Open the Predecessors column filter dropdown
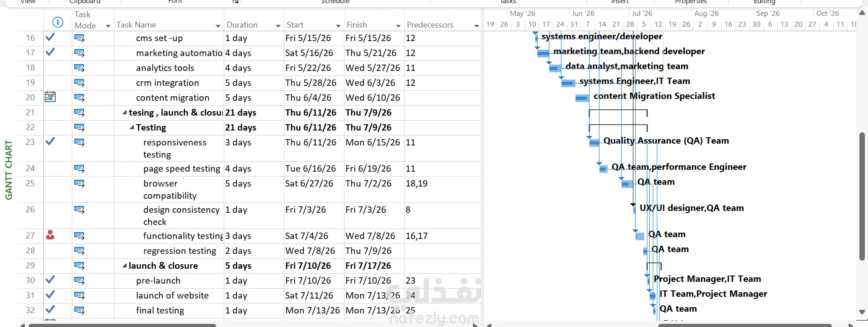 (x=476, y=26)
